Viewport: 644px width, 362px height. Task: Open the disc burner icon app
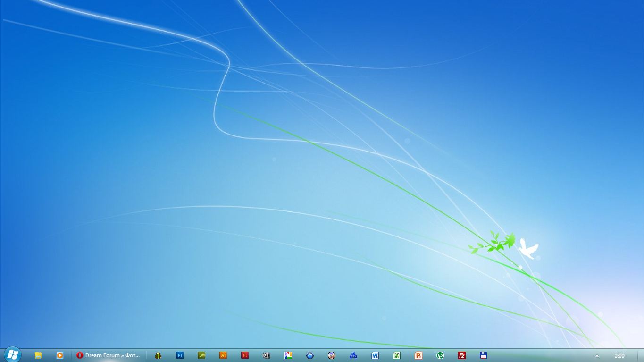pyautogui.click(x=332, y=355)
